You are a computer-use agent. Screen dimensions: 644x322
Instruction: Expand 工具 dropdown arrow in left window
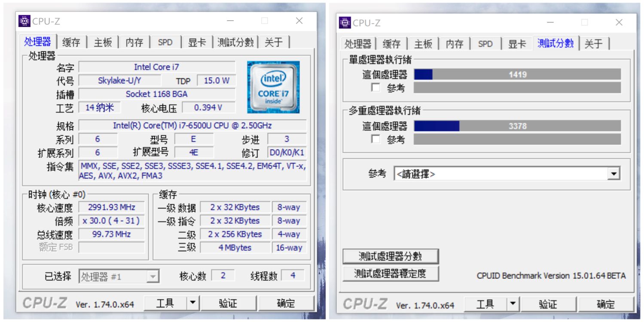pos(193,303)
